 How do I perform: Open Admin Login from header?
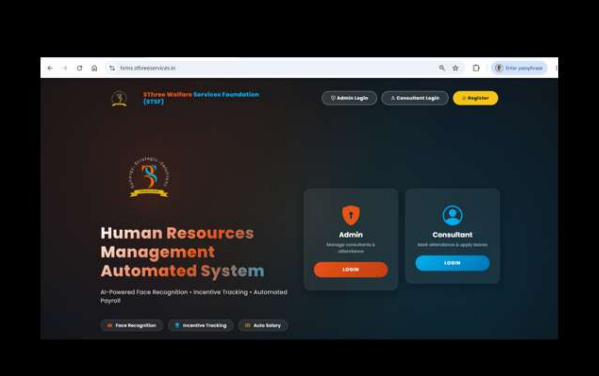coord(349,98)
